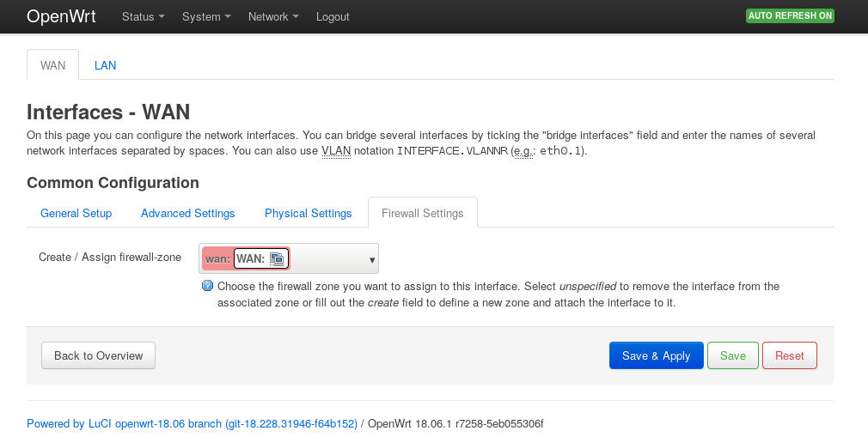Click Logout in the top navigation
This screenshot has width=868, height=443.
click(x=333, y=17)
